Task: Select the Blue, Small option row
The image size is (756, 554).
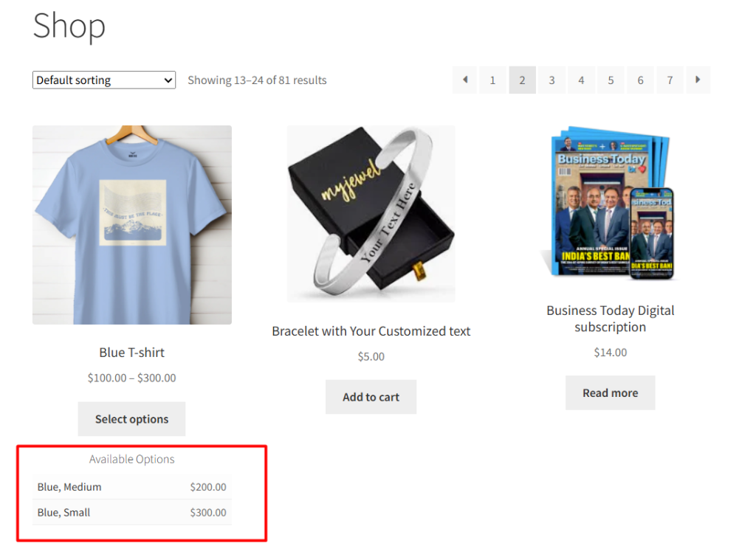Action: [132, 513]
